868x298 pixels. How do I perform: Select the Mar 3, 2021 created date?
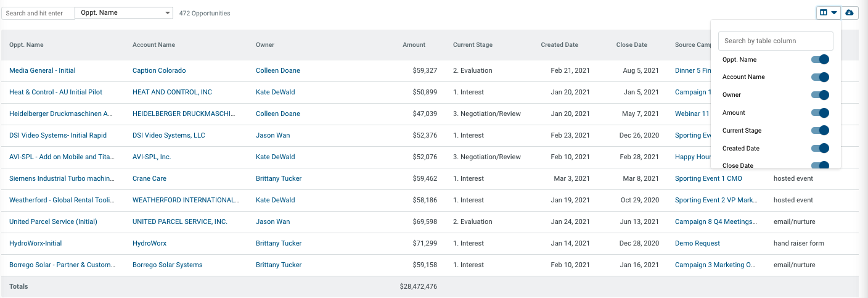pos(571,178)
